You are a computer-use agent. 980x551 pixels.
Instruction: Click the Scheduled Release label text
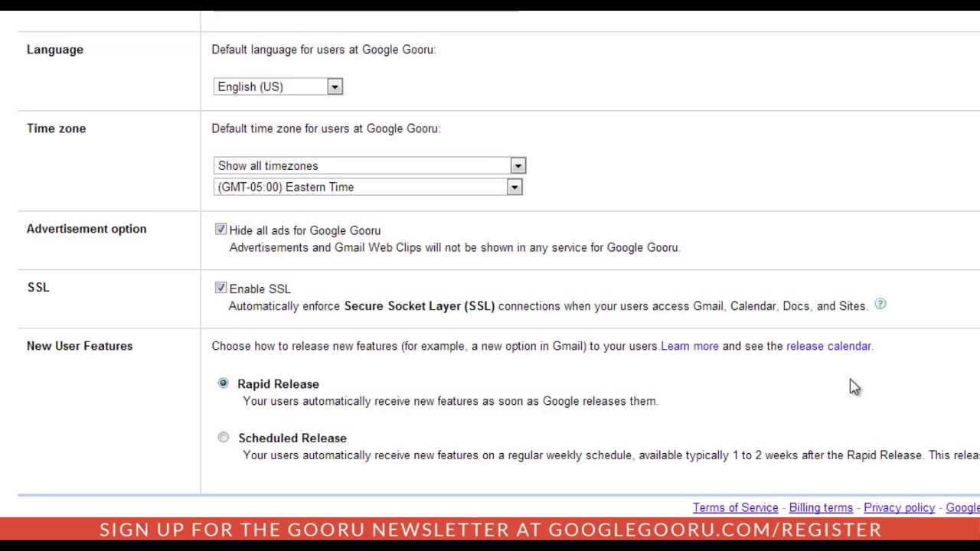pos(292,439)
